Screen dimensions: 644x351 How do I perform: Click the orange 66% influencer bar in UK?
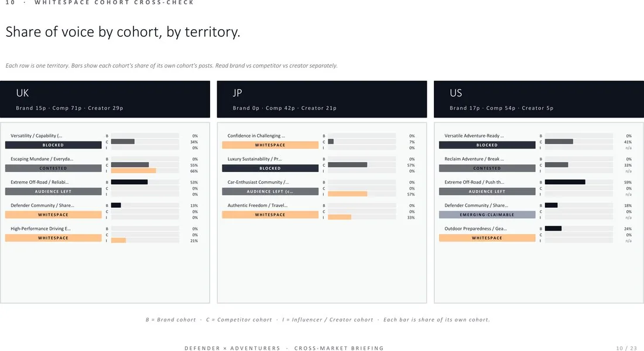(133, 171)
